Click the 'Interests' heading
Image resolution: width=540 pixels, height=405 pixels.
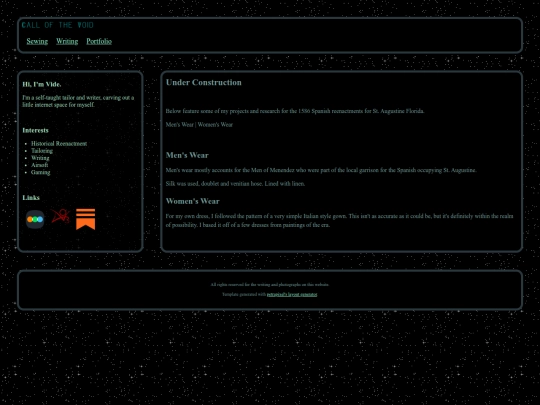[x=35, y=131]
